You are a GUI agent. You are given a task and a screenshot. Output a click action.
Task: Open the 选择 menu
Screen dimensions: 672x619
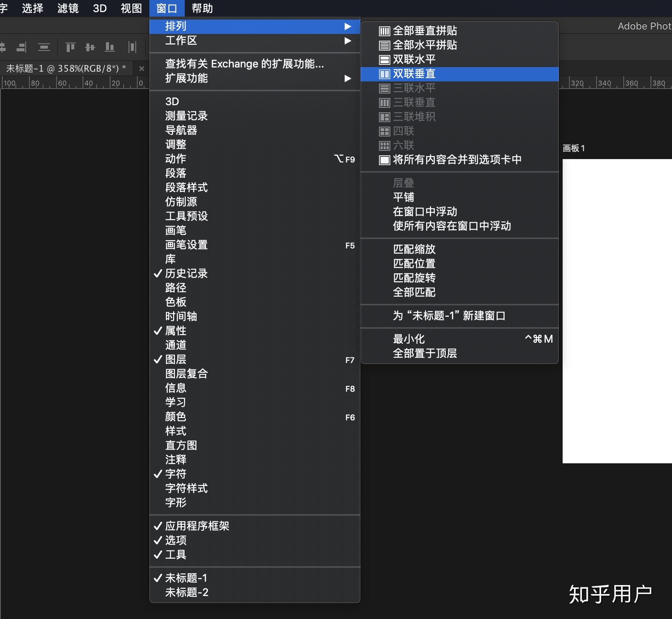32,8
